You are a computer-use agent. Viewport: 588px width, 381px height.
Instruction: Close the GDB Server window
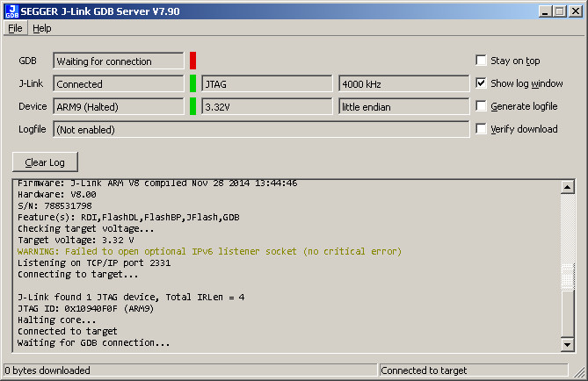tap(575, 11)
